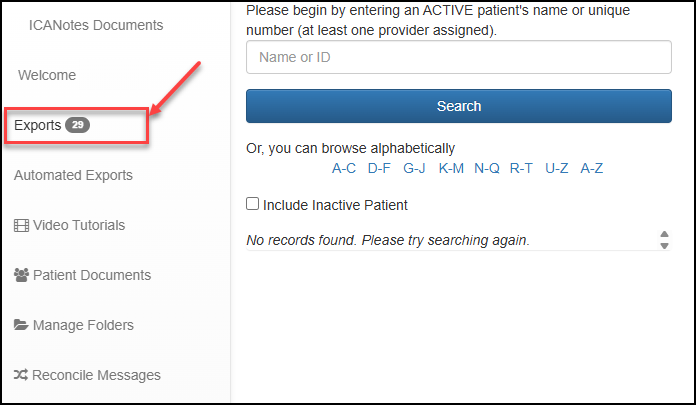This screenshot has height=405, width=696.
Task: Show all patients via A-Z link
Action: coord(592,168)
